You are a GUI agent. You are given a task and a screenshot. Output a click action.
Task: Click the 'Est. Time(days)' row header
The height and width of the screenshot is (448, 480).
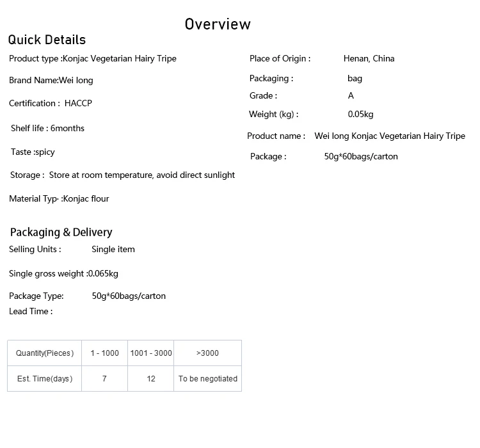pos(45,379)
